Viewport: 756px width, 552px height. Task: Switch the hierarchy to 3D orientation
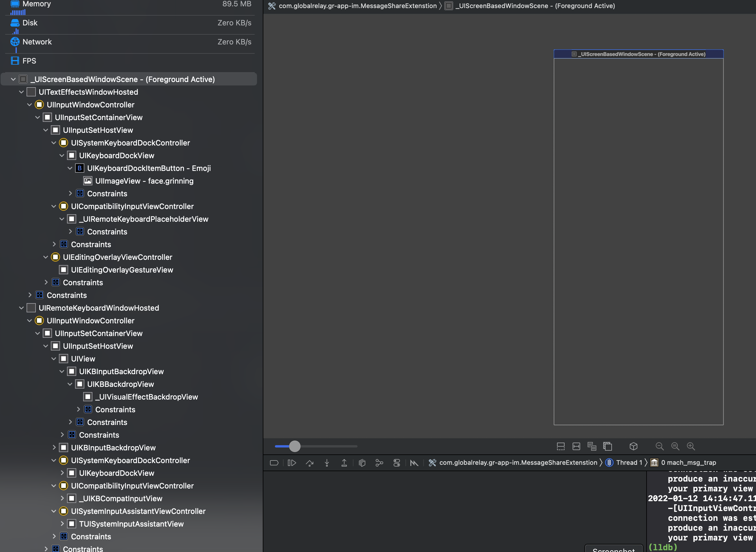click(633, 446)
